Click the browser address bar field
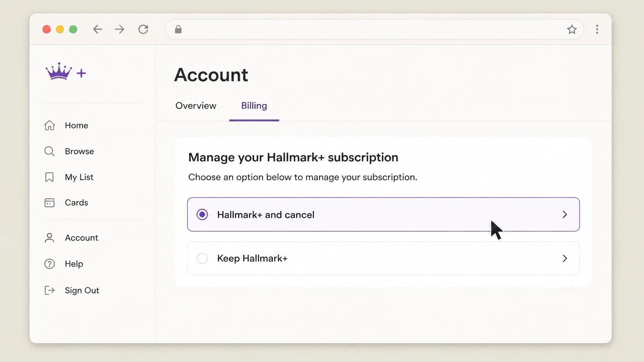Screen dimensions: 644x362 [374, 29]
